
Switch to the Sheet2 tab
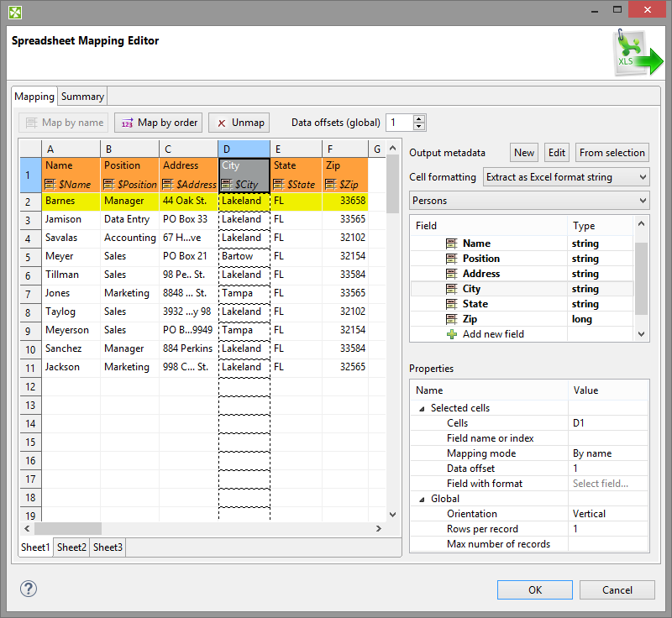pos(71,547)
